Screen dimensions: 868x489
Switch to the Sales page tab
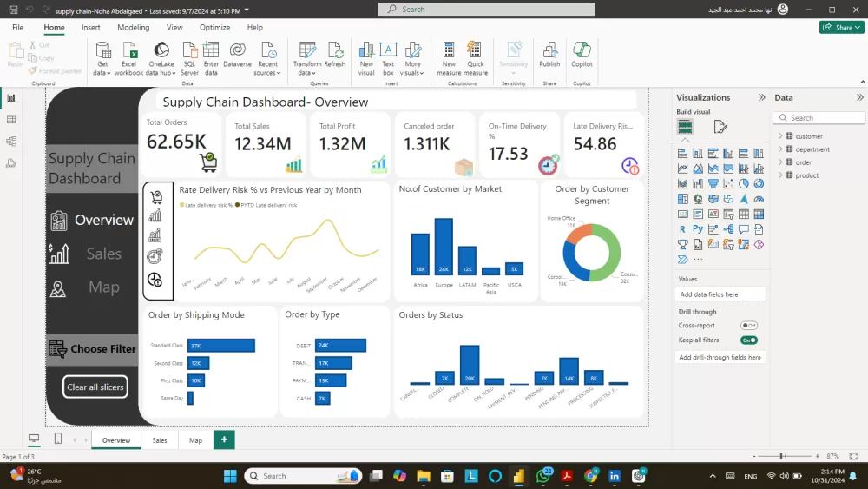click(160, 440)
